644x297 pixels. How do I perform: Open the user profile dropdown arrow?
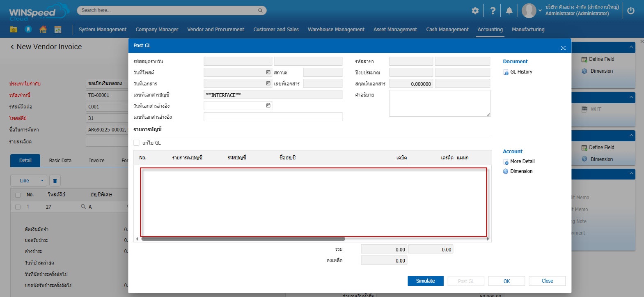coord(540,11)
